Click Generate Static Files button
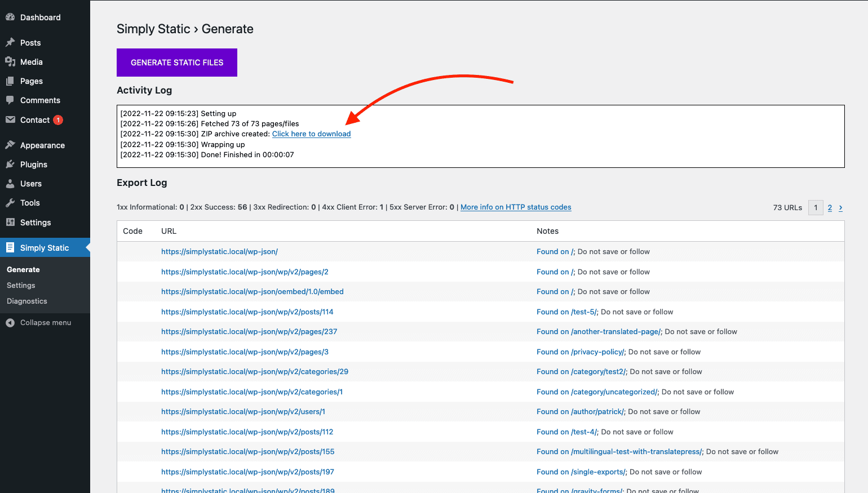The image size is (868, 493). coord(177,63)
